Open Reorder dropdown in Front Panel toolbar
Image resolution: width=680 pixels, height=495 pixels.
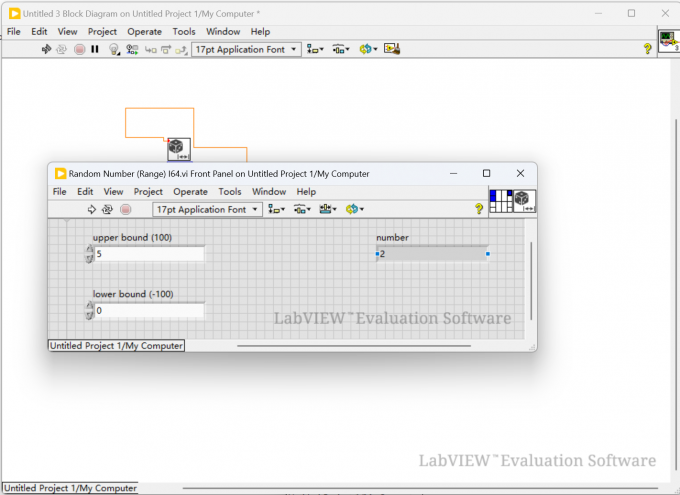tap(354, 209)
